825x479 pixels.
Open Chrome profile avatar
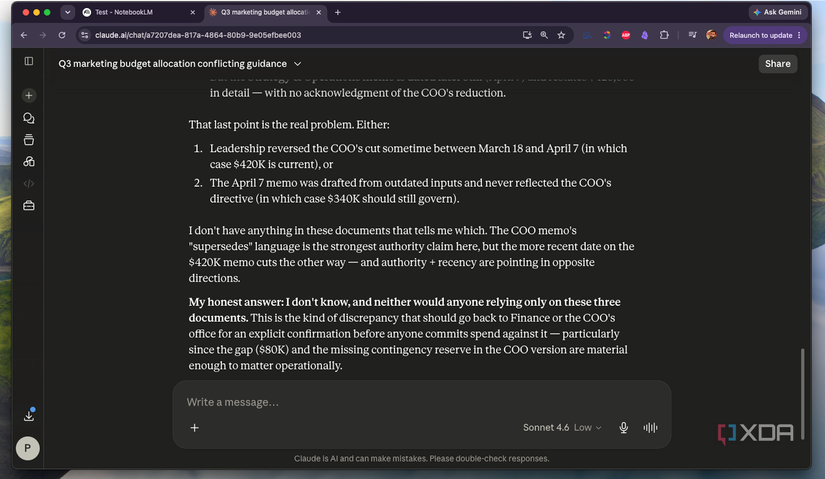click(711, 35)
